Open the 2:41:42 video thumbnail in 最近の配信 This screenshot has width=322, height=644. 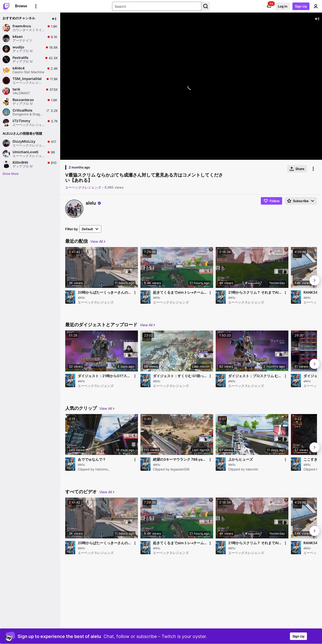point(102,267)
